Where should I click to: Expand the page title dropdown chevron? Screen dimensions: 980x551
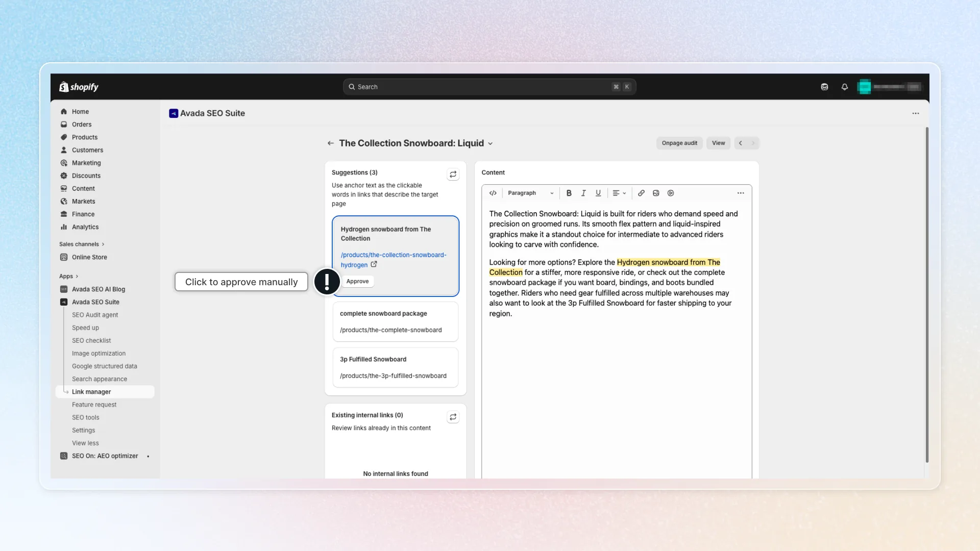tap(491, 144)
